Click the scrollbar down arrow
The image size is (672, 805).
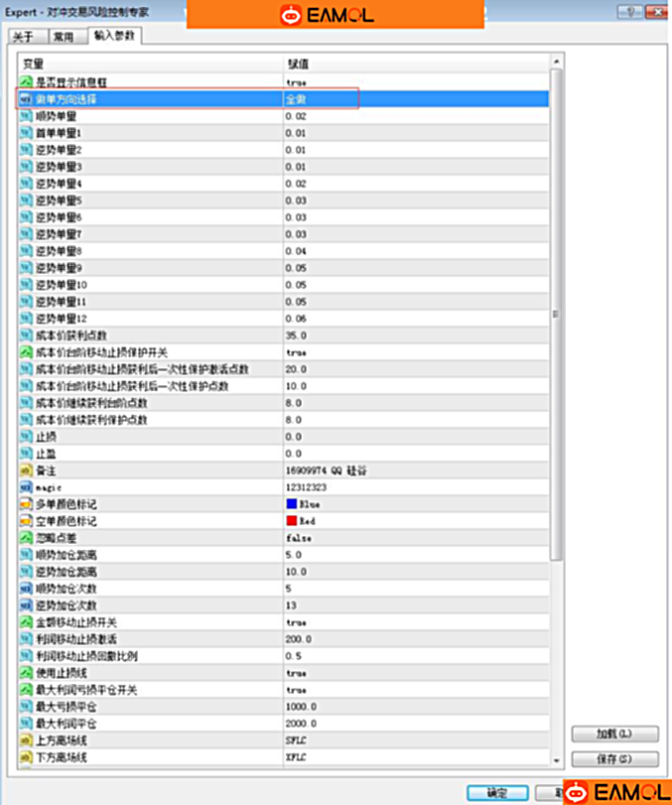pos(557,761)
